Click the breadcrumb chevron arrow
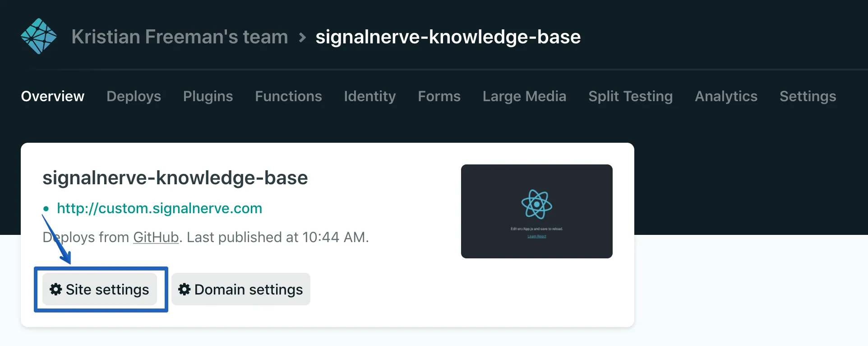 point(301,38)
